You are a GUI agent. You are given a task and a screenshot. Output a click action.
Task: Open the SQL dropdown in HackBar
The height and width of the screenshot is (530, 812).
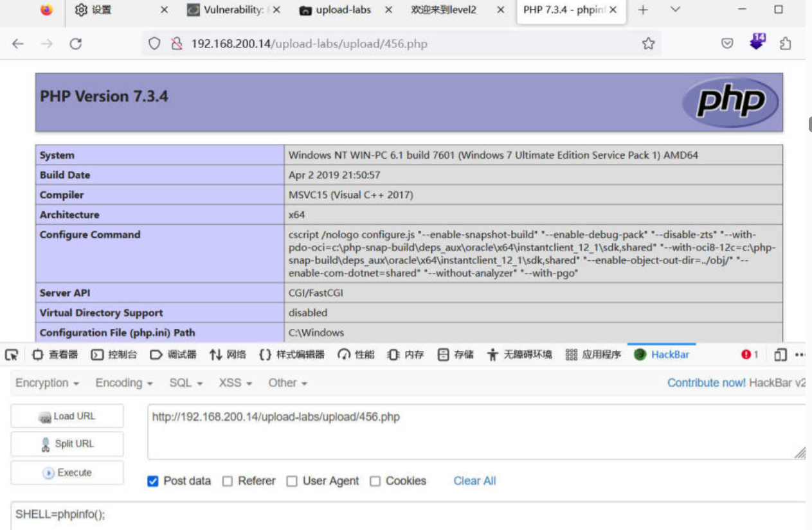click(186, 383)
